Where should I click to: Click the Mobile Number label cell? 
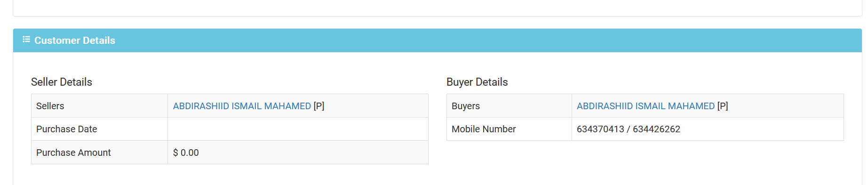point(509,129)
